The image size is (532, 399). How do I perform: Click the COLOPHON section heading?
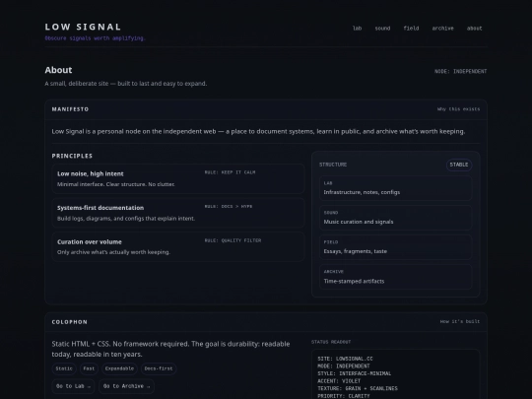(x=70, y=322)
